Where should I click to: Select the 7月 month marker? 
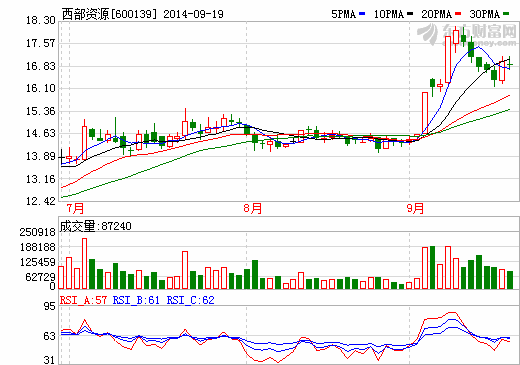[x=75, y=208]
